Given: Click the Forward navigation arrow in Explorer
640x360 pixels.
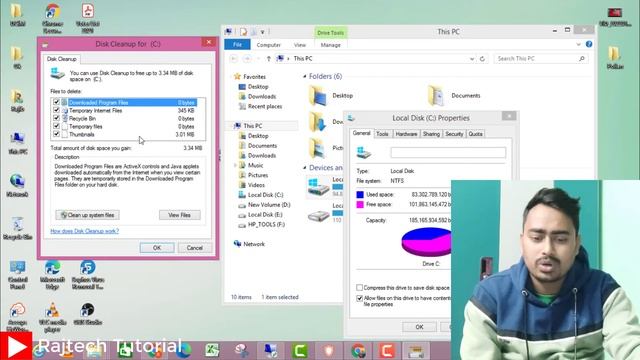Looking at the screenshot, I should (247, 59).
